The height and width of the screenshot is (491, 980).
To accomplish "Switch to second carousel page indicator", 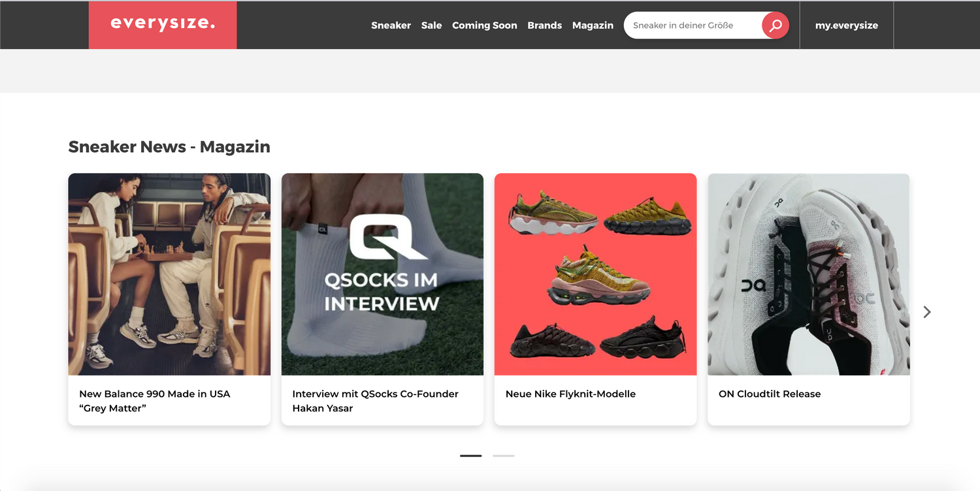I will [503, 456].
